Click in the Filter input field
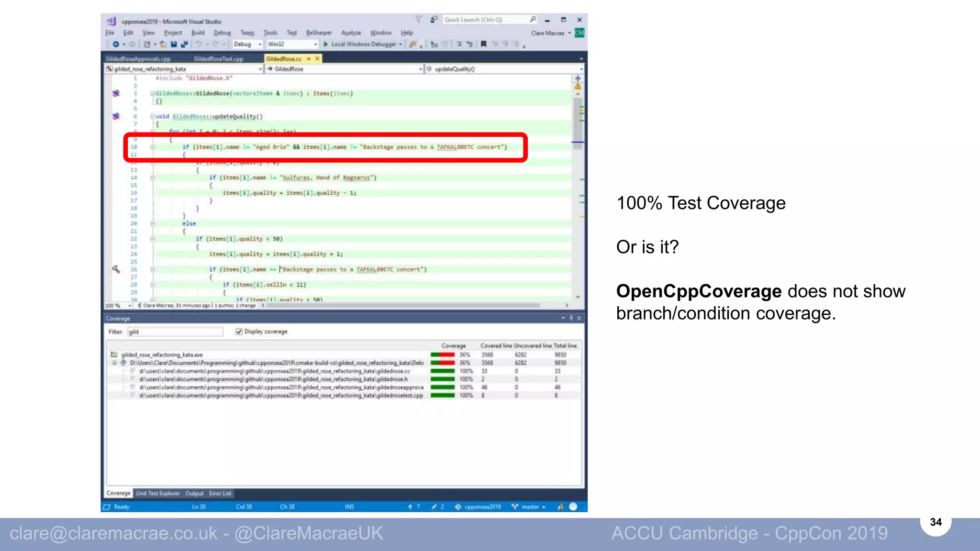Image resolution: width=980 pixels, height=551 pixels. [x=175, y=331]
